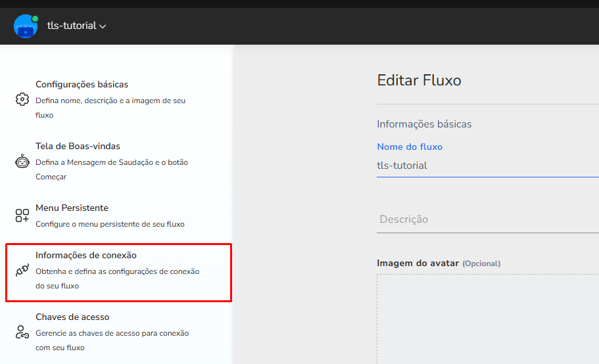Go to Tela de Boas-vindas title
This screenshot has width=599, height=364.
click(x=78, y=147)
